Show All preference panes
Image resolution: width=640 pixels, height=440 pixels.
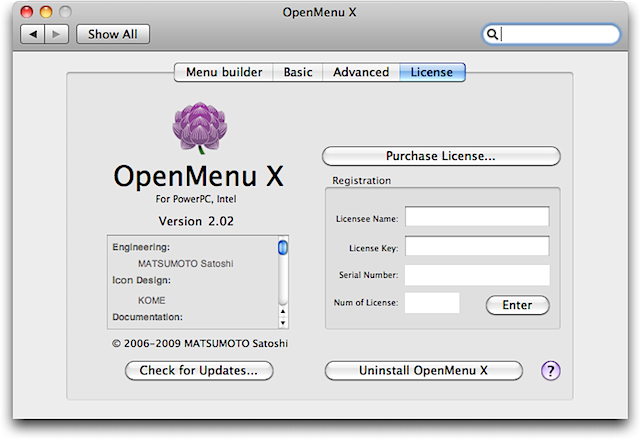click(113, 34)
